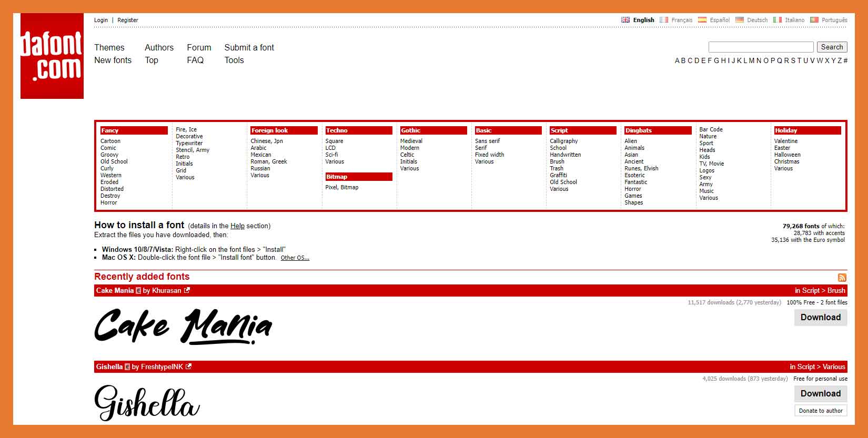Image resolution: width=868 pixels, height=438 pixels.
Task: Go to the New fonts page
Action: (x=113, y=60)
